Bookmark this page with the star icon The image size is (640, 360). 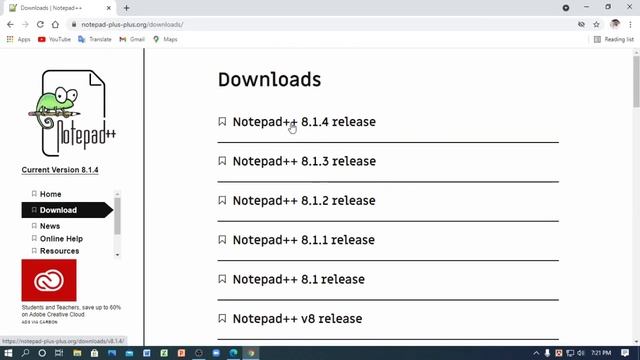tap(596, 24)
